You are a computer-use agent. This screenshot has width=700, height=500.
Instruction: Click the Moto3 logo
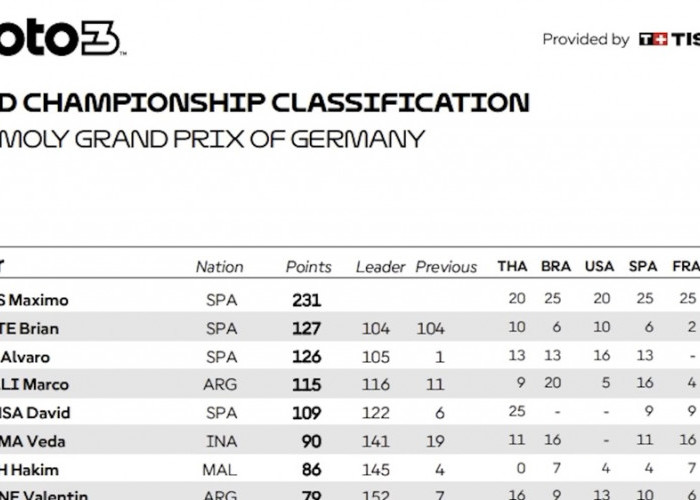tap(62, 38)
